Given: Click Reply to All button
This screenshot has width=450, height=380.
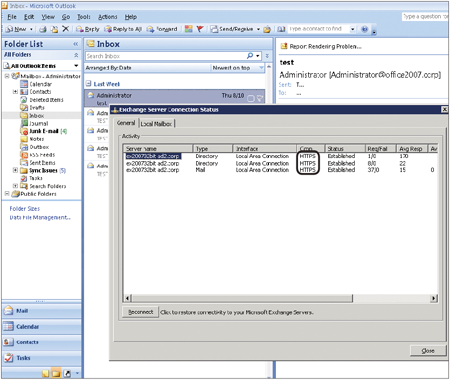Looking at the screenshot, I should tap(123, 29).
